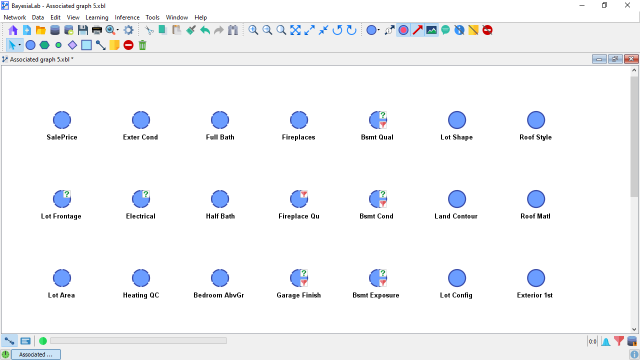
Task: Open the selection pointer tool dropdown
Action: point(20,45)
